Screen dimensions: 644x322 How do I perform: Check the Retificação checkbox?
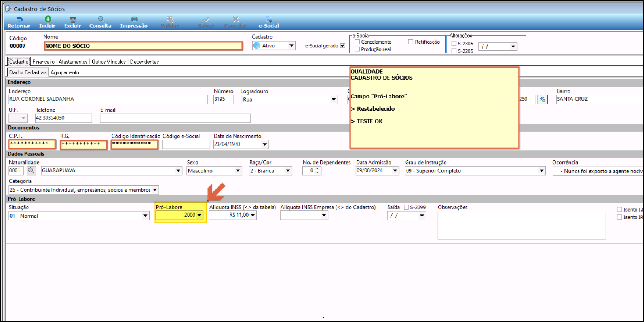coord(411,42)
